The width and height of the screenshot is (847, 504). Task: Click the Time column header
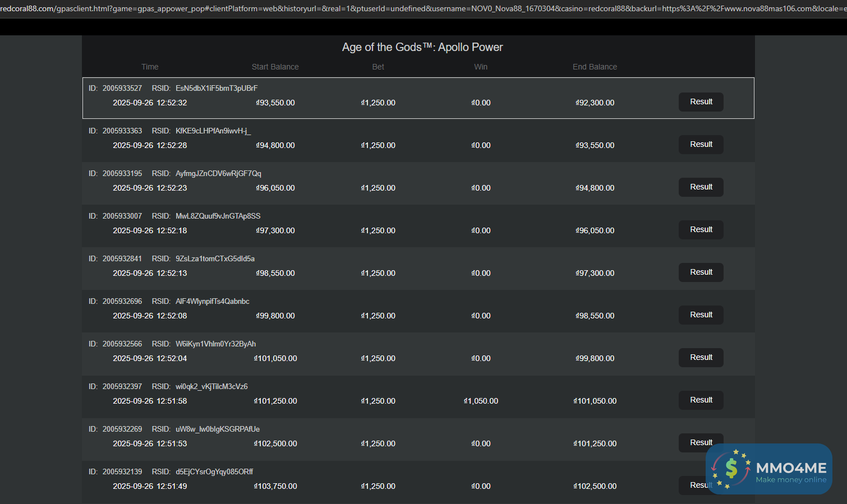click(150, 67)
